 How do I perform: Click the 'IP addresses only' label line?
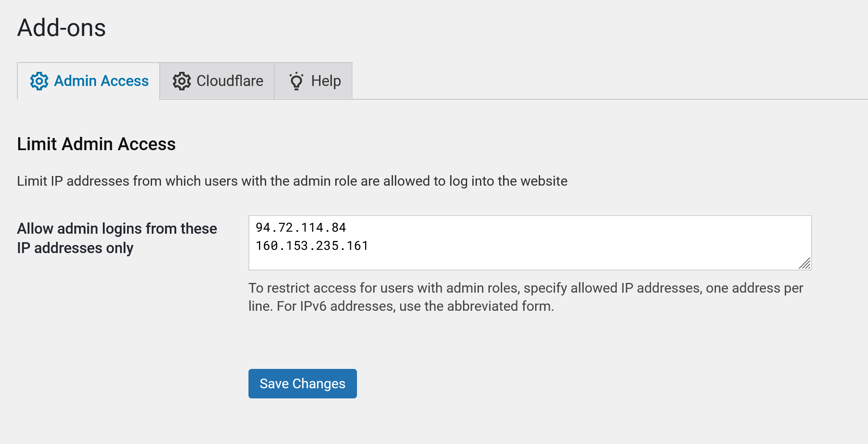[75, 248]
